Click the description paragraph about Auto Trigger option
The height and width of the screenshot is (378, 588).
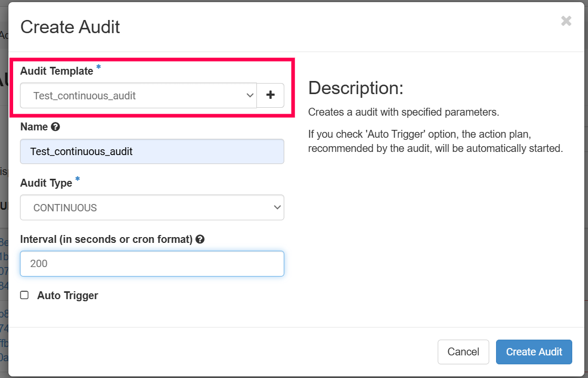click(x=435, y=141)
